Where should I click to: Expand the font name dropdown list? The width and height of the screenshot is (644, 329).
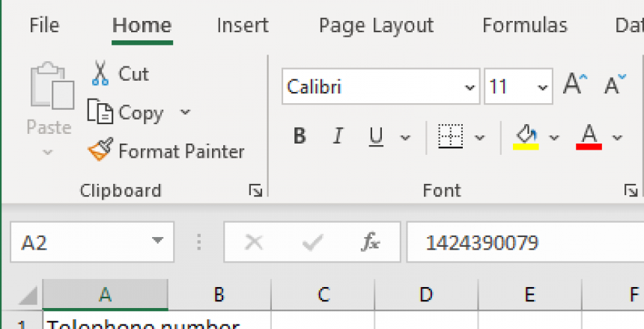[470, 87]
